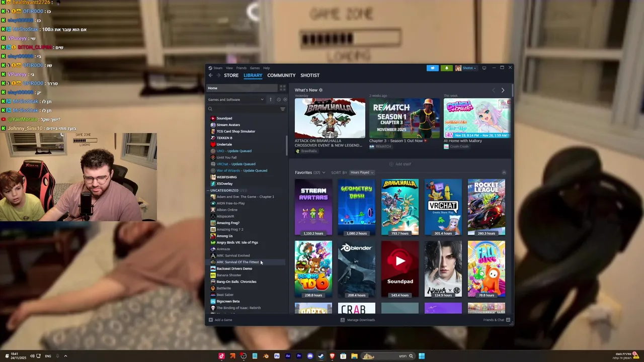This screenshot has width=644, height=362.
Task: Open Photoshop from Windows taskbar
Action: click(277, 356)
